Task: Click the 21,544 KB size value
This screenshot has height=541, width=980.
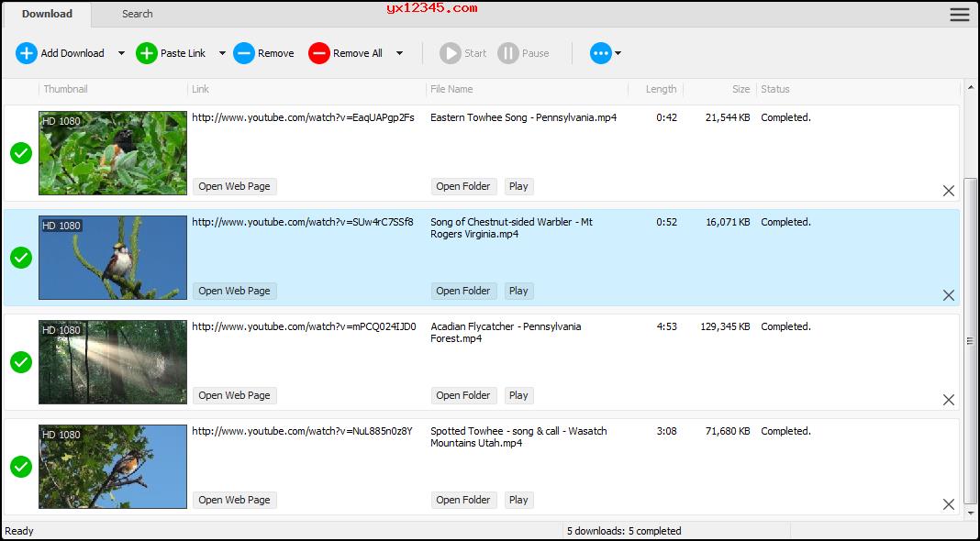Action: [728, 117]
